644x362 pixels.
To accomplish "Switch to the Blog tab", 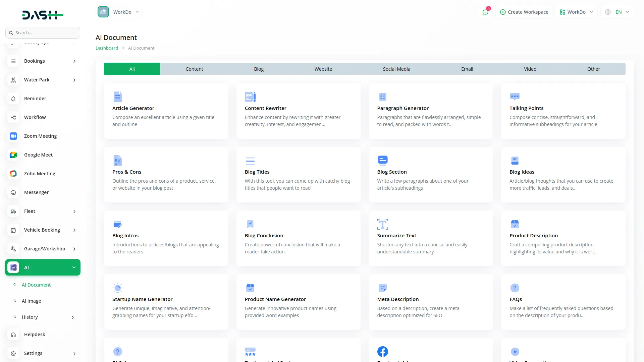I will (259, 69).
